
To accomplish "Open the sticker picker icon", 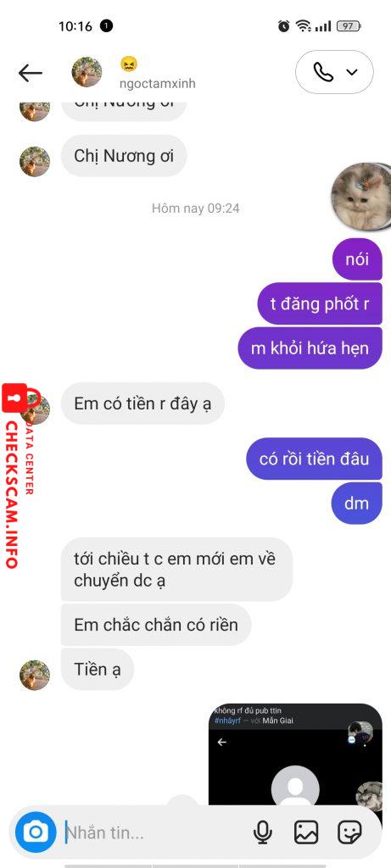I will [350, 832].
